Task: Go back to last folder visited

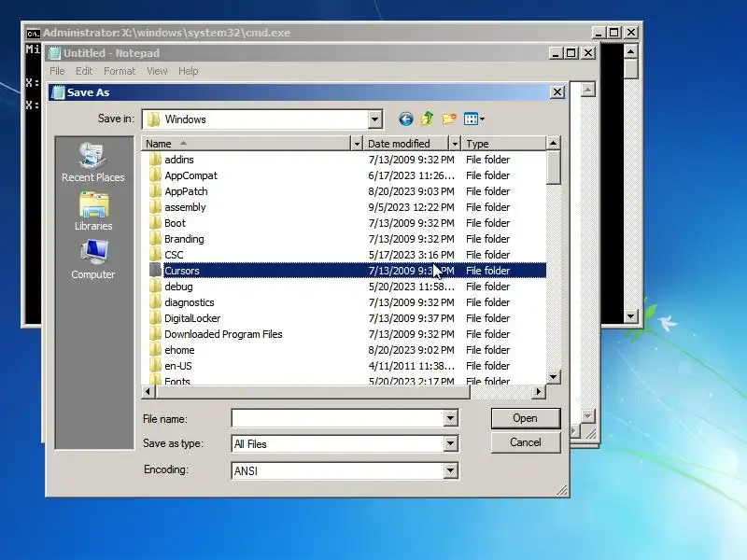Action: tap(406, 119)
